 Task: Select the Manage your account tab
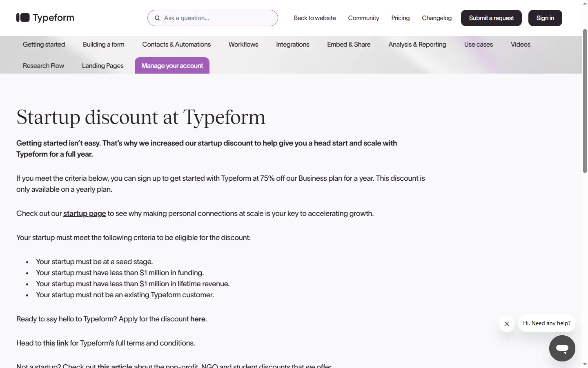[172, 65]
